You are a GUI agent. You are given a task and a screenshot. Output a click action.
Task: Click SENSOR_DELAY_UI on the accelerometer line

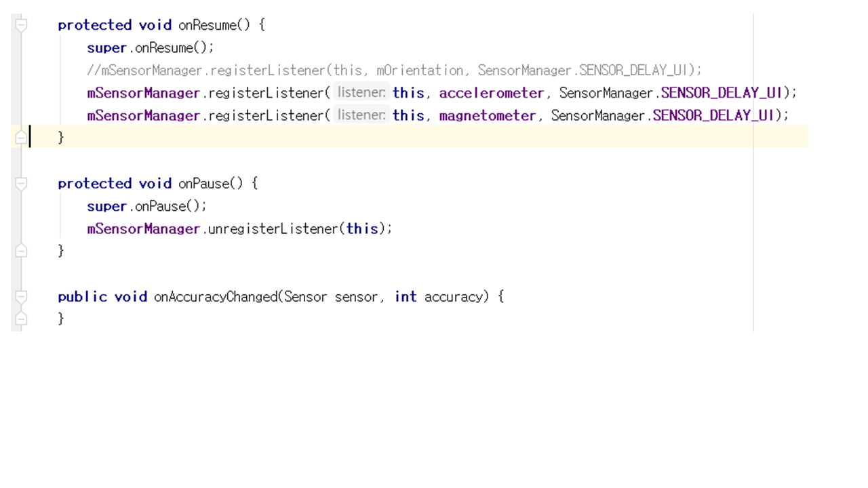(722, 93)
